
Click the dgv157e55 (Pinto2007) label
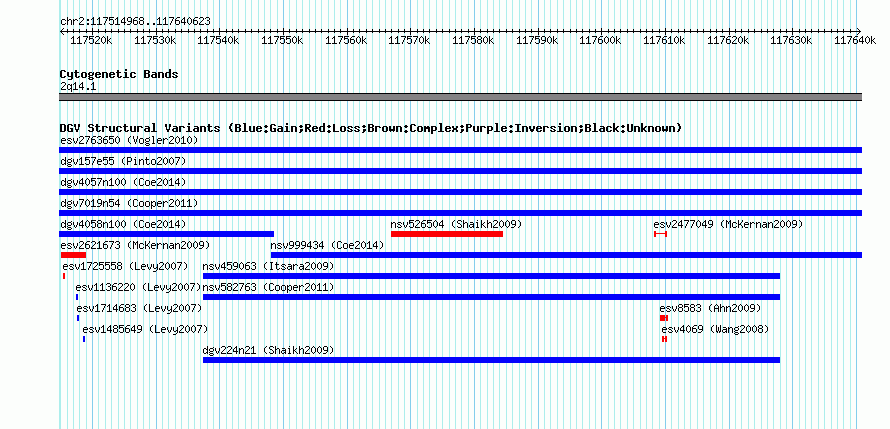tap(123, 161)
